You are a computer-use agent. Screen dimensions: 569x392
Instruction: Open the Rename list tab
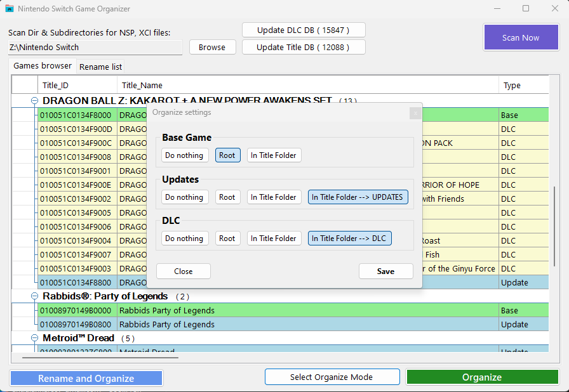100,67
